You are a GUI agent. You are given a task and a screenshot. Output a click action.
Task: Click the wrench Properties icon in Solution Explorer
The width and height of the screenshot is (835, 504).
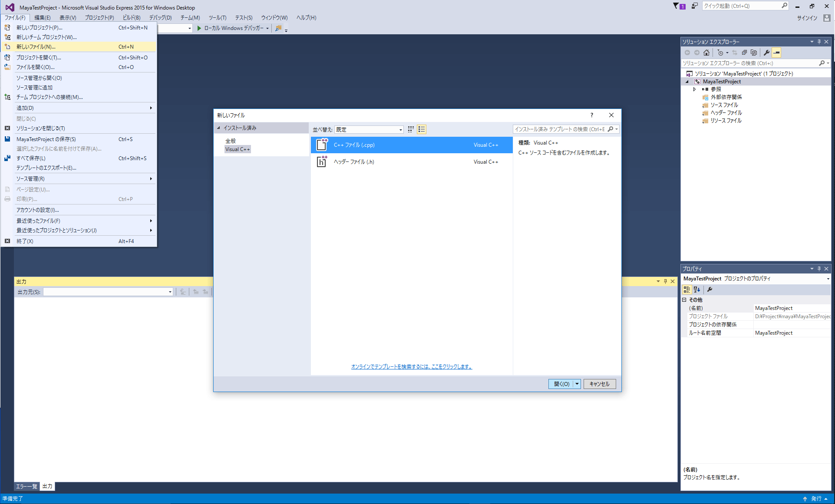[767, 53]
